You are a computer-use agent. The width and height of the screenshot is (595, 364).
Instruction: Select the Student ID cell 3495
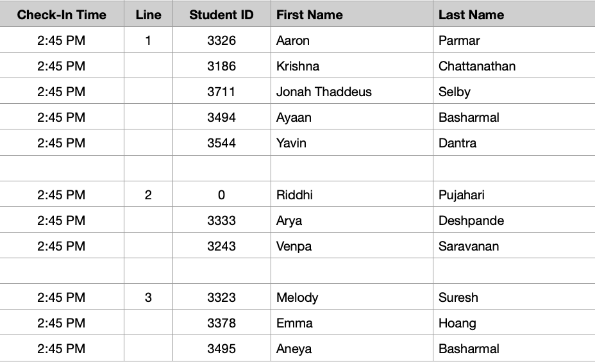click(222, 348)
